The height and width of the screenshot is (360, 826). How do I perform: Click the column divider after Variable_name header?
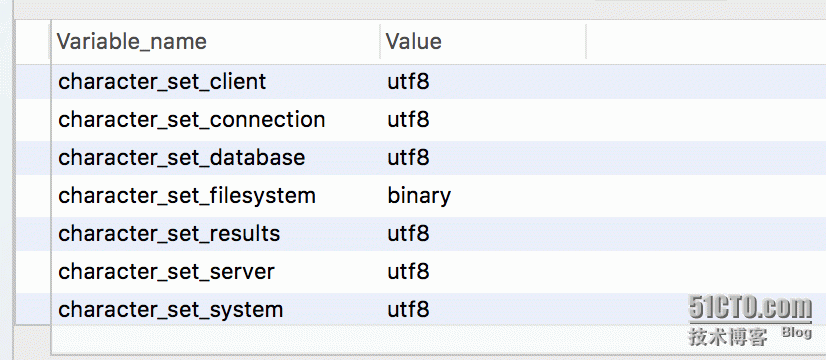pyautogui.click(x=380, y=42)
